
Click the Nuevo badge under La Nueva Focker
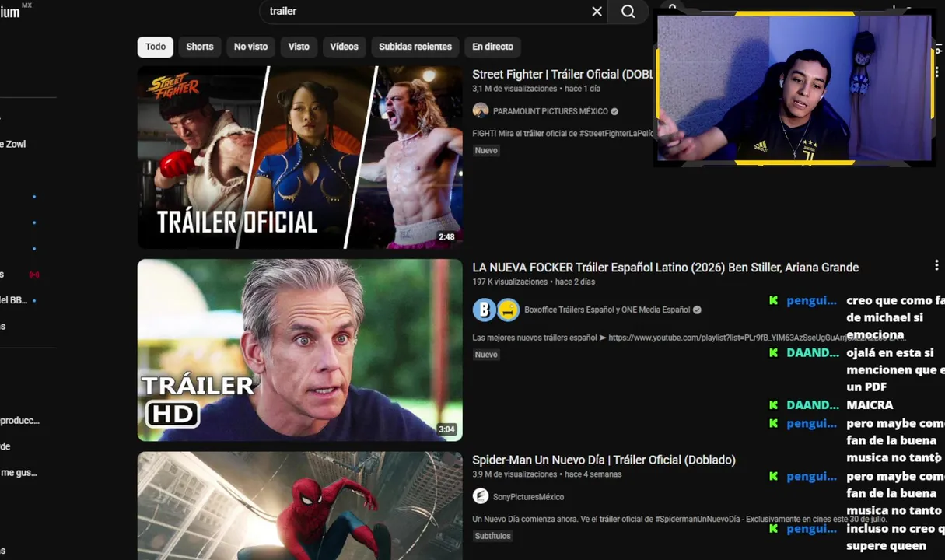click(x=486, y=355)
